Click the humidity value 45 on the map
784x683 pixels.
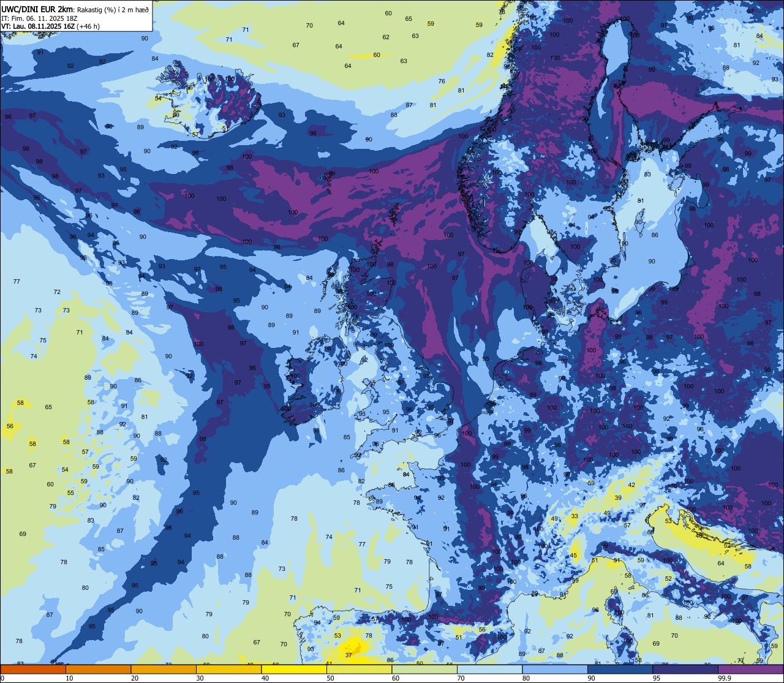(574, 556)
